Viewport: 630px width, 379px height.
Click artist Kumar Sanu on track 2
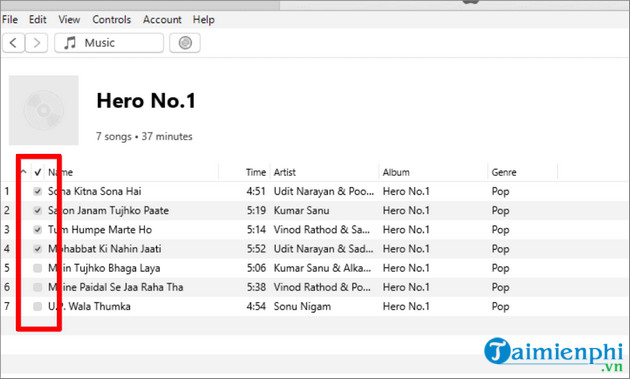(x=301, y=211)
